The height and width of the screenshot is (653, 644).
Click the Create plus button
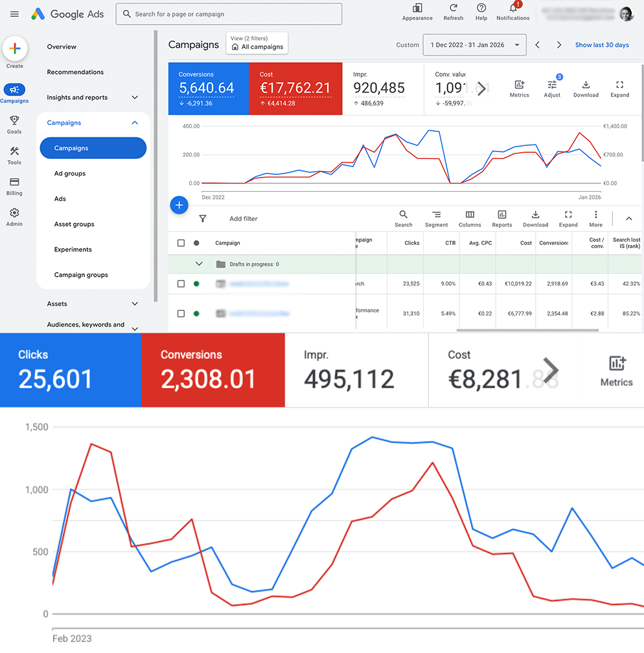point(15,49)
